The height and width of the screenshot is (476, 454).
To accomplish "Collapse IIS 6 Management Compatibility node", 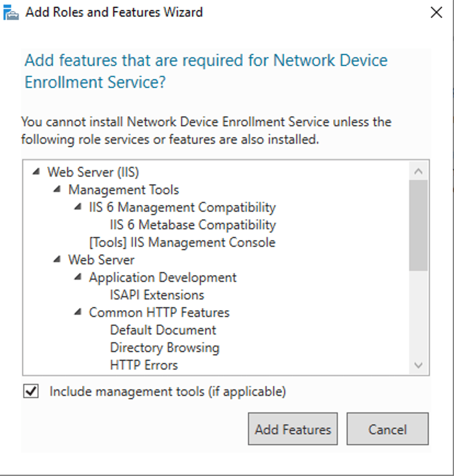I will tap(78, 207).
